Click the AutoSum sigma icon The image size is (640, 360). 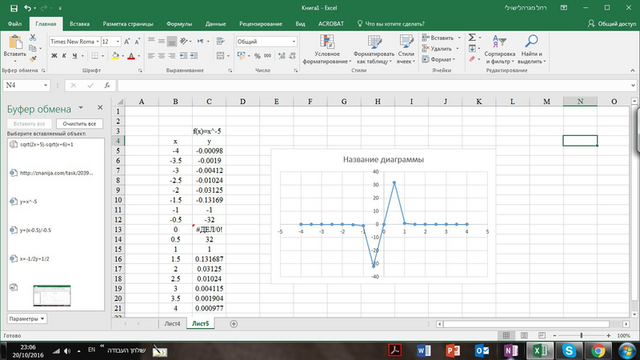(472, 38)
